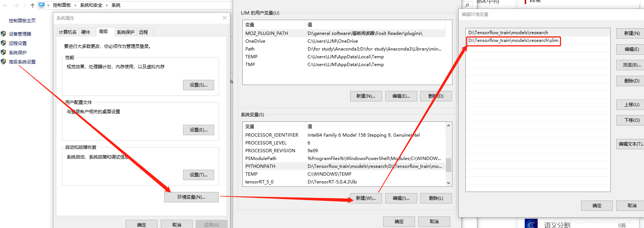Select the TMP user variable row
The width and height of the screenshot is (644, 228).
(x=344, y=65)
